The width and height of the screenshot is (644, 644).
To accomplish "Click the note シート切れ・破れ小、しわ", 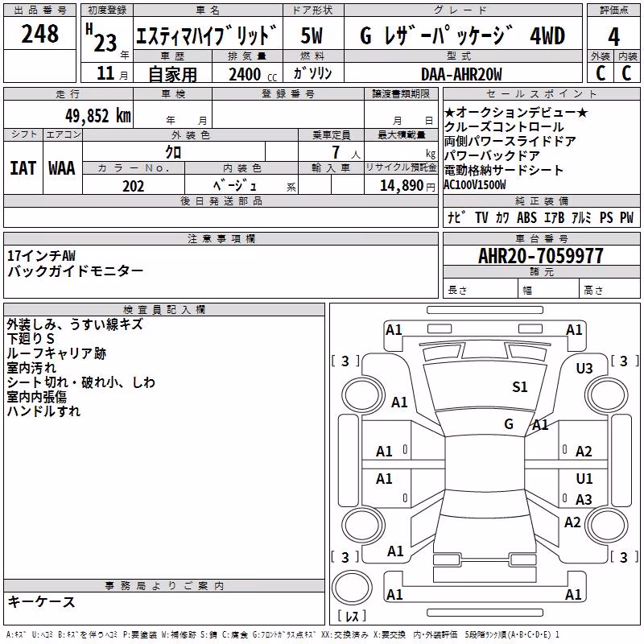I will tap(81, 382).
